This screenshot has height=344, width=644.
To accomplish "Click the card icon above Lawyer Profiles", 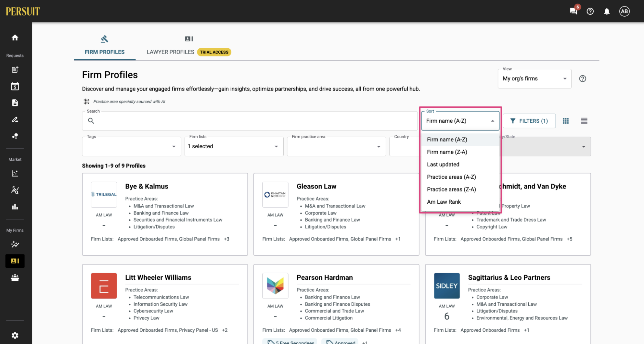I will (189, 39).
